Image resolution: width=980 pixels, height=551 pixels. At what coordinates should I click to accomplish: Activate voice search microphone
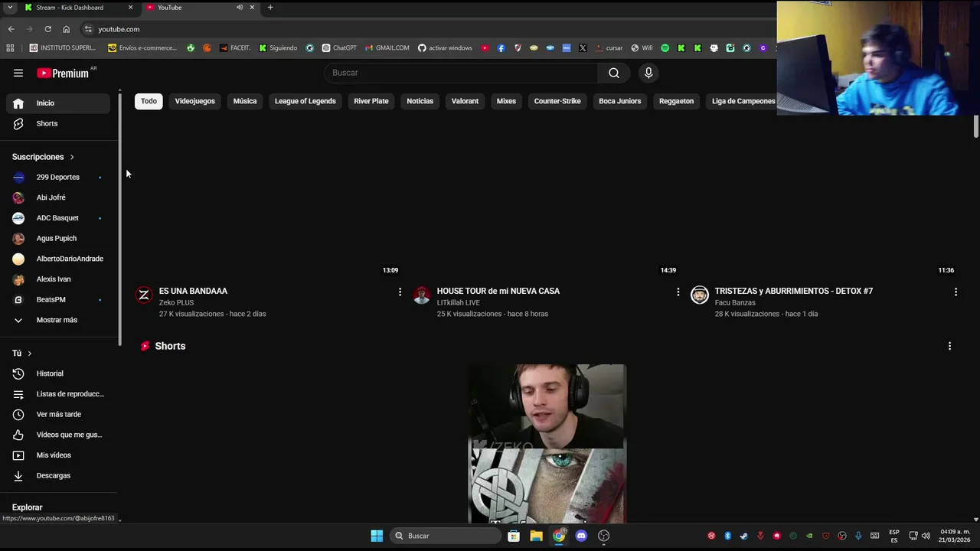pos(648,73)
